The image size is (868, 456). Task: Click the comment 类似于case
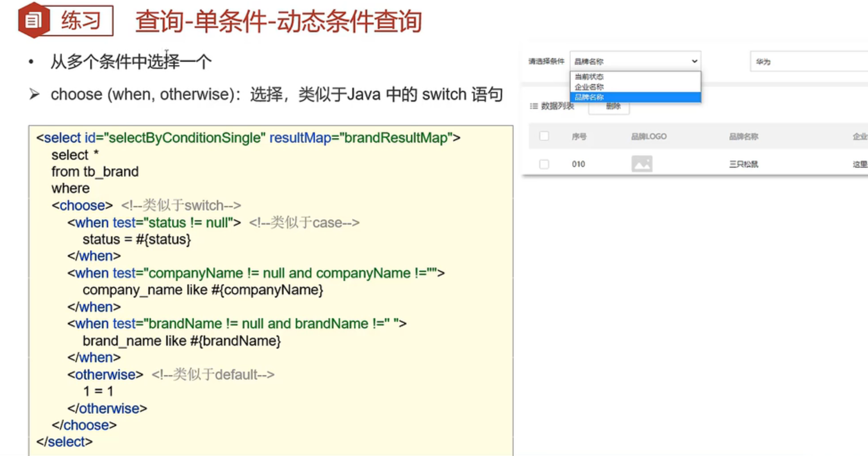click(304, 223)
